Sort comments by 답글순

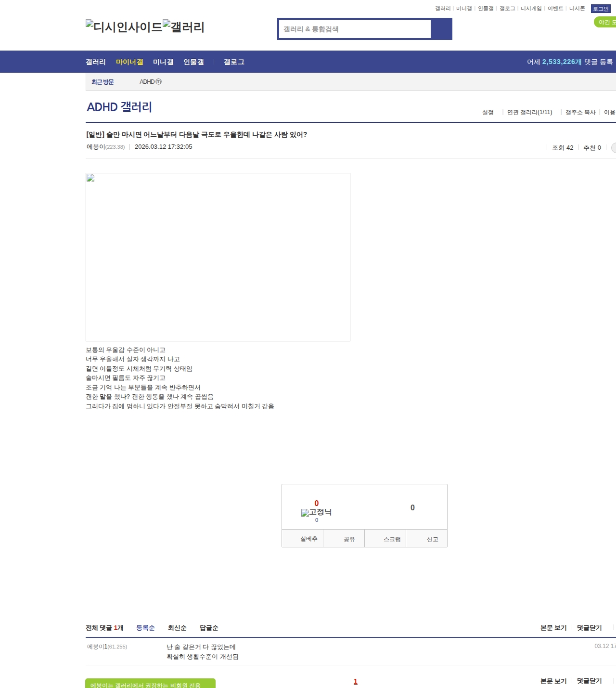209,628
